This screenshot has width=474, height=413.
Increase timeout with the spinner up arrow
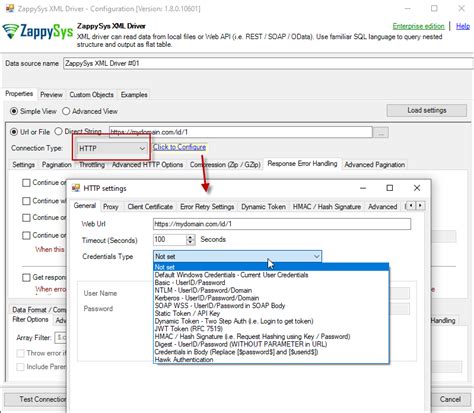(x=190, y=237)
